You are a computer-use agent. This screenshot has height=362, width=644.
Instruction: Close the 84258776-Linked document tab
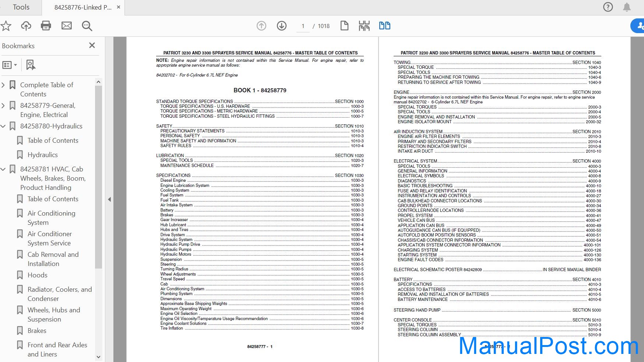coord(119,7)
